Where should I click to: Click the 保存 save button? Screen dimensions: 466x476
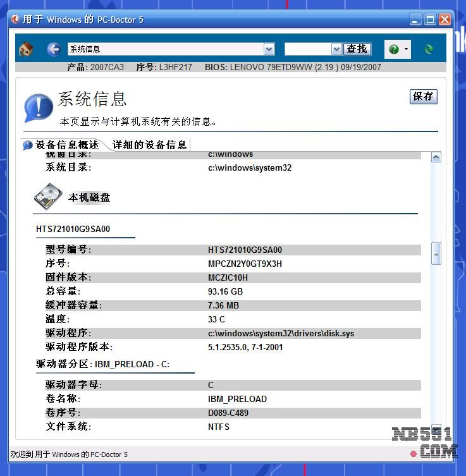[x=423, y=97]
